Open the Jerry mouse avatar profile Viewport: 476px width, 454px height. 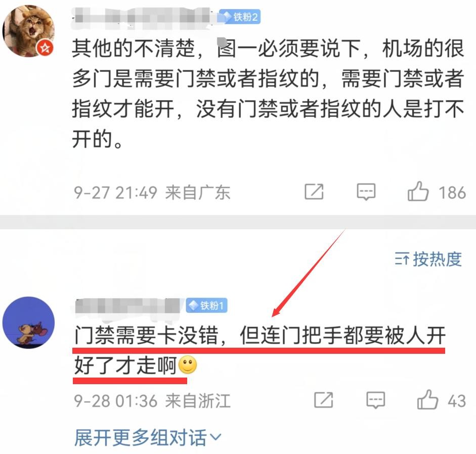(x=28, y=322)
